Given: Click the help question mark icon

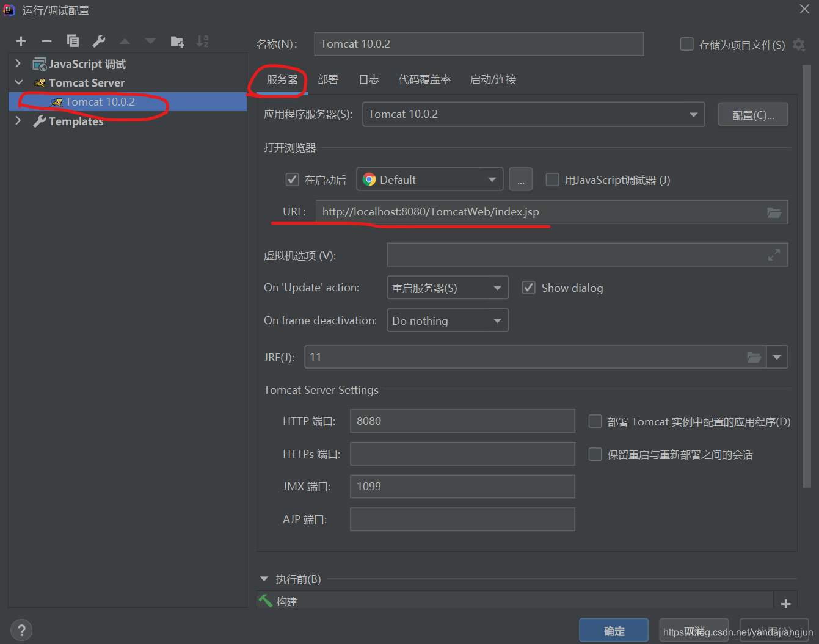Looking at the screenshot, I should 21,630.
